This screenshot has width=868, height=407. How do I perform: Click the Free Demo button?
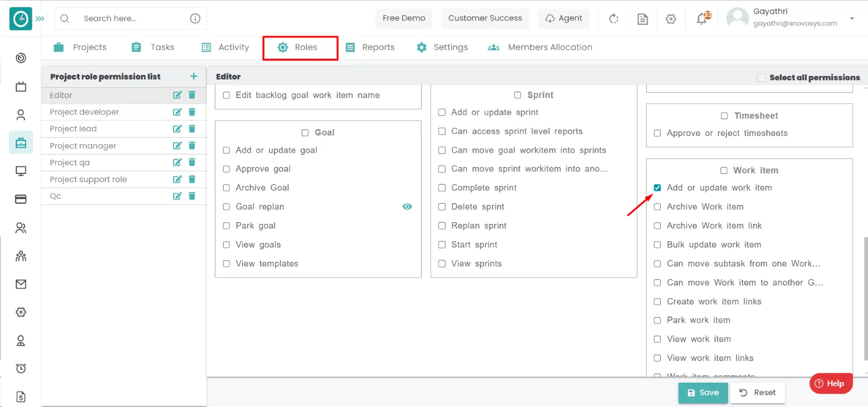tap(404, 18)
